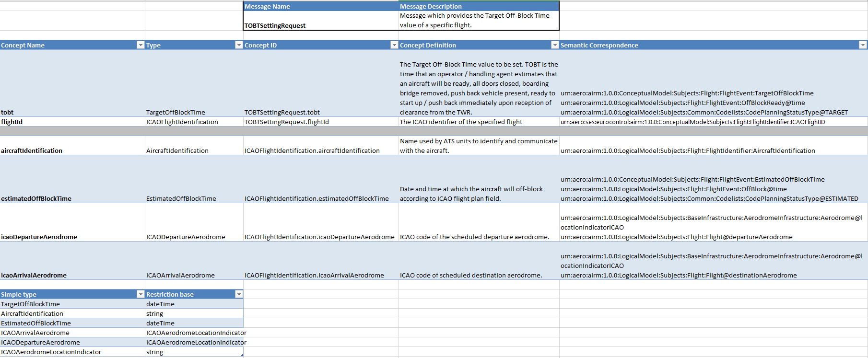Image resolution: width=868 pixels, height=358 pixels.
Task: Open the Restriction base filter dropdown
Action: pos(239,294)
